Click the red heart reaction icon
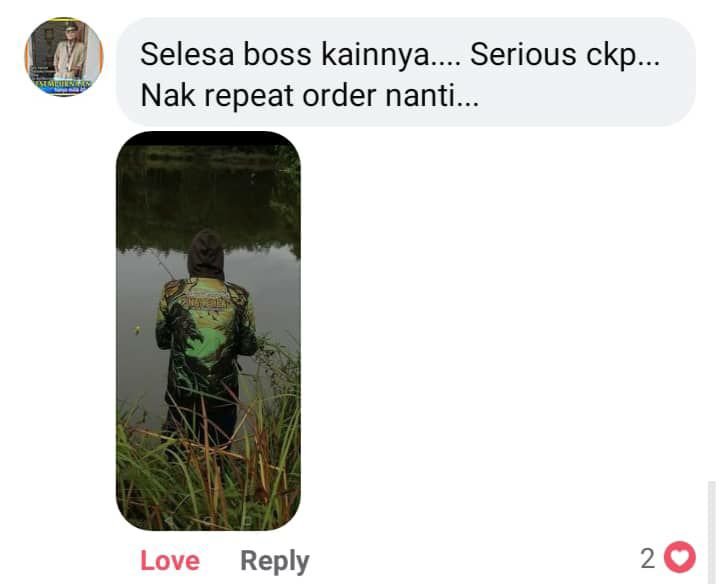 680,557
